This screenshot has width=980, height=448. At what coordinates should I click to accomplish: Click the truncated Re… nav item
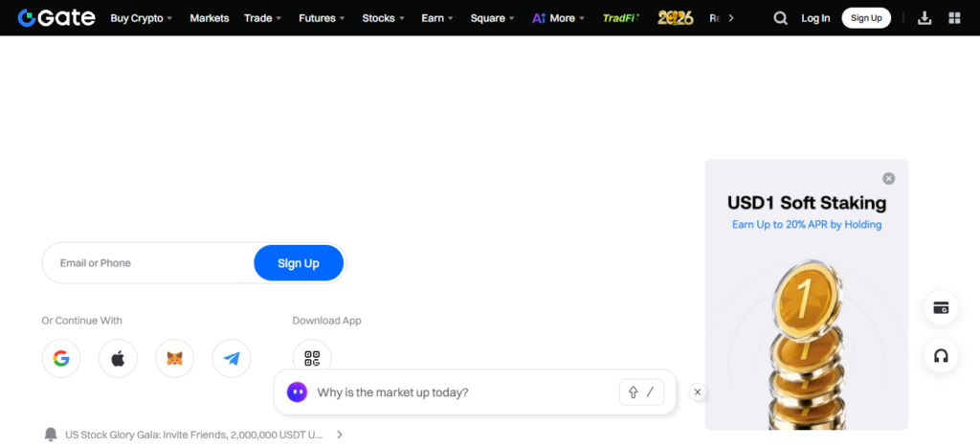[x=716, y=18]
